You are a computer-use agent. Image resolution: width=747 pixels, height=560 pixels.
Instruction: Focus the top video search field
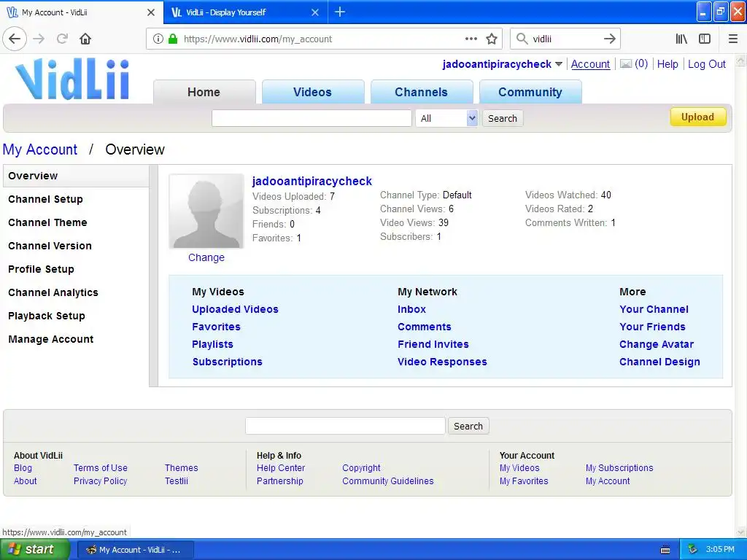tap(311, 118)
